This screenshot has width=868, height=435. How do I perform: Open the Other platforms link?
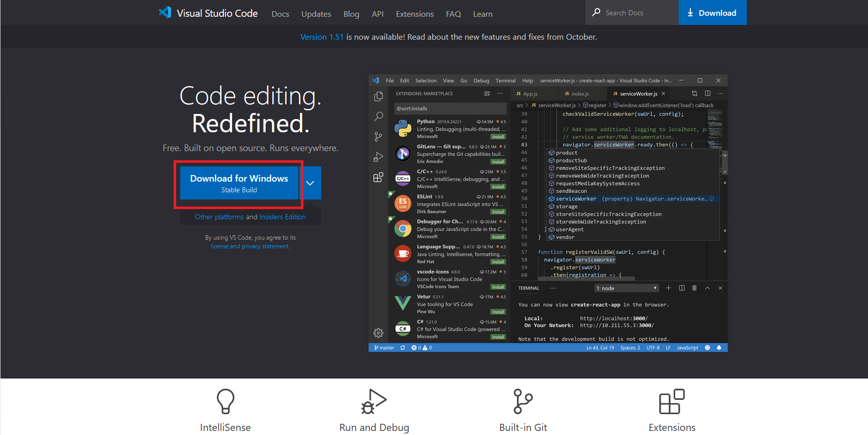pos(219,217)
